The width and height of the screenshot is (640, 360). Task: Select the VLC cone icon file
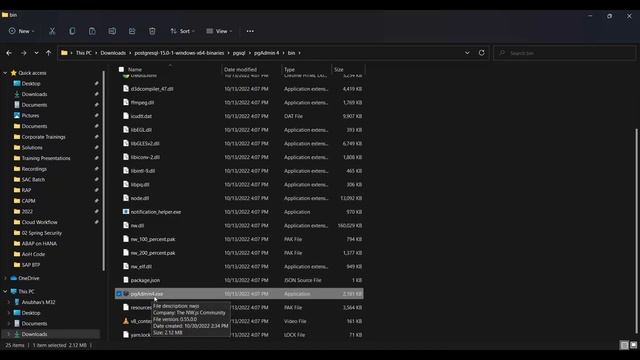(x=126, y=321)
